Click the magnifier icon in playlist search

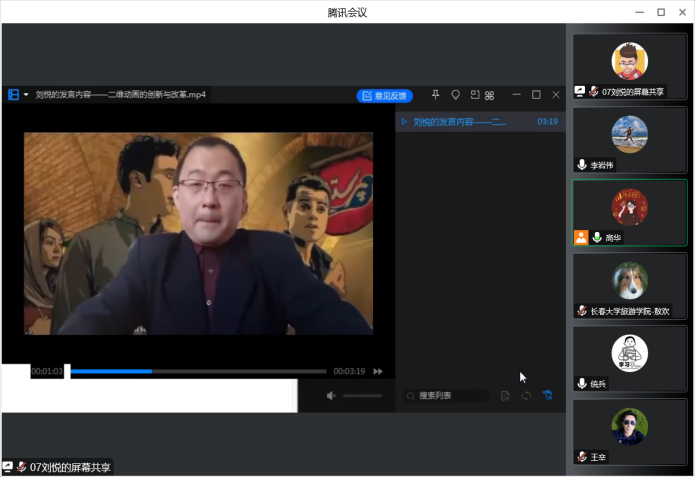click(411, 396)
